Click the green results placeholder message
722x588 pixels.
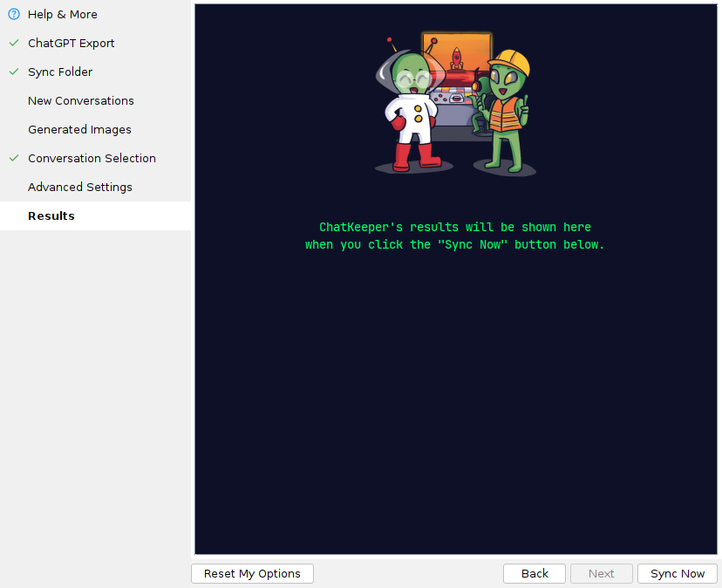click(455, 236)
